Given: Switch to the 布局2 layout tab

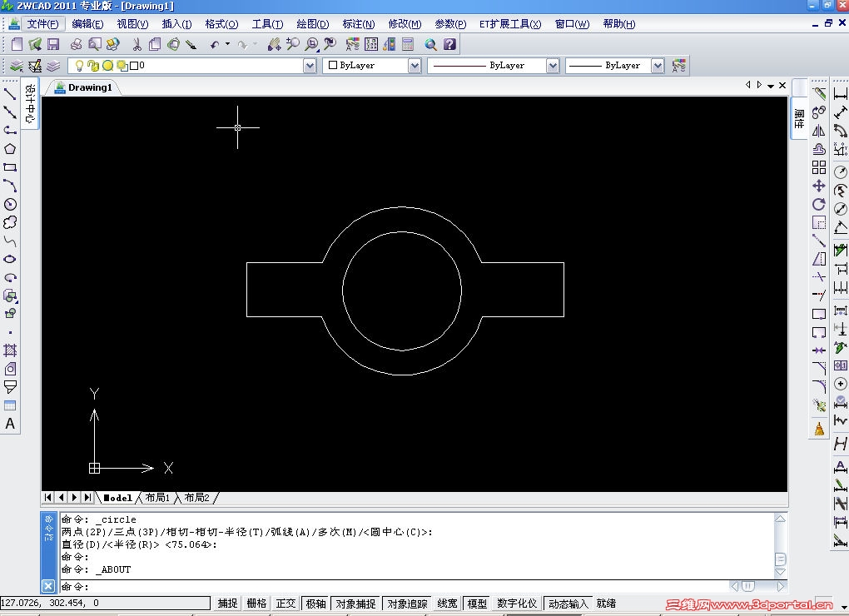Looking at the screenshot, I should pyautogui.click(x=197, y=498).
